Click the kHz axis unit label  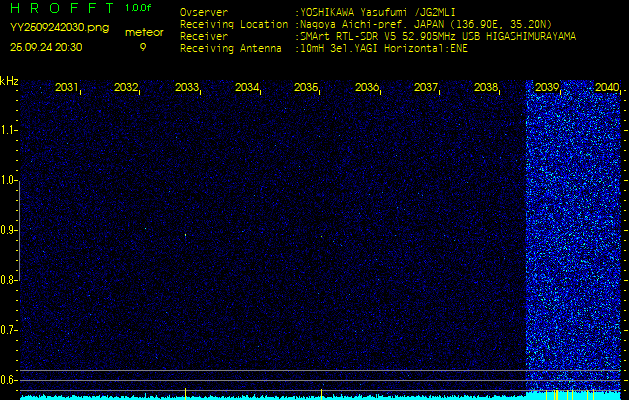[9, 81]
